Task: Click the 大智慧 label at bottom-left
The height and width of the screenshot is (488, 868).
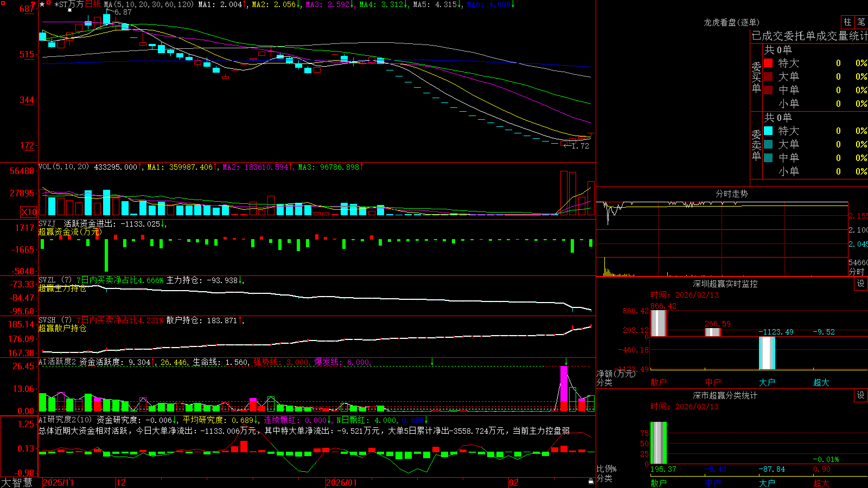Action: click(17, 483)
